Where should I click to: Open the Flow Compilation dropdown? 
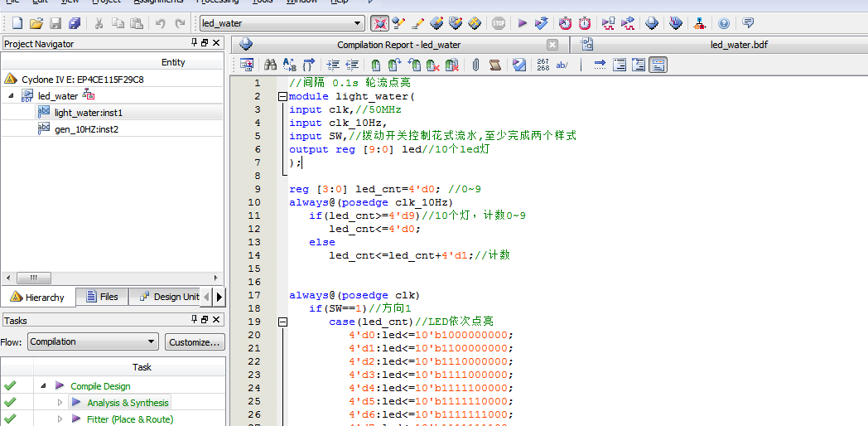click(151, 341)
